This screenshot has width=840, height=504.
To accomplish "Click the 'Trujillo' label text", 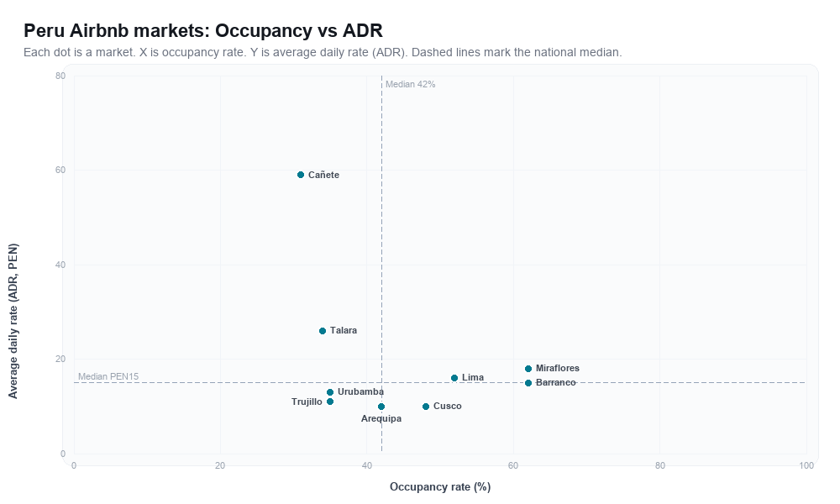I will 307,402.
